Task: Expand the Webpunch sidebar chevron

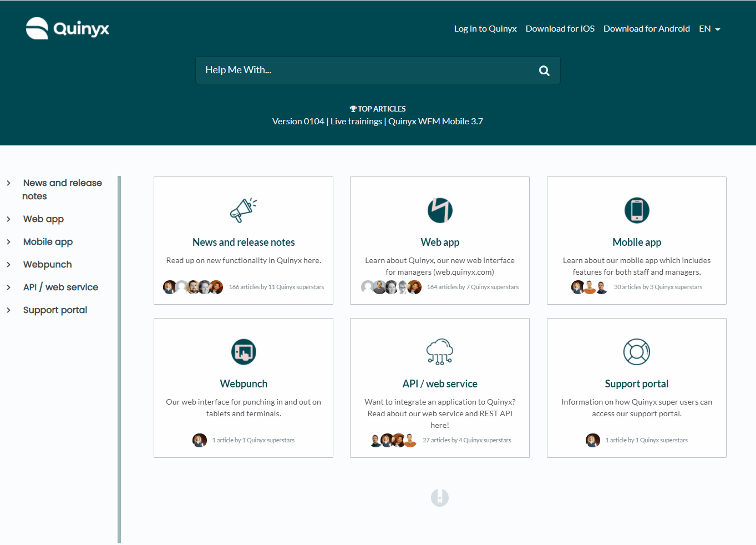Action: (x=8, y=265)
